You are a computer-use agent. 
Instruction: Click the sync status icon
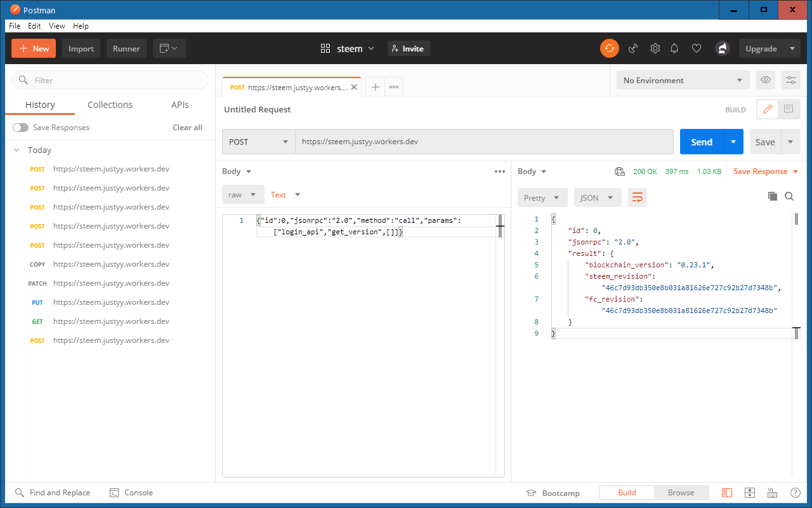(610, 48)
